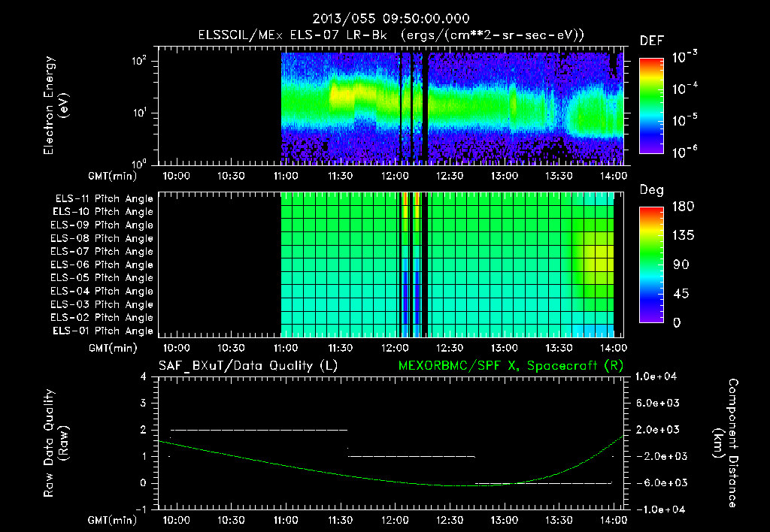This screenshot has width=770, height=532.
Task: Click the Component Distance (km) axis label
Action: click(x=726, y=443)
